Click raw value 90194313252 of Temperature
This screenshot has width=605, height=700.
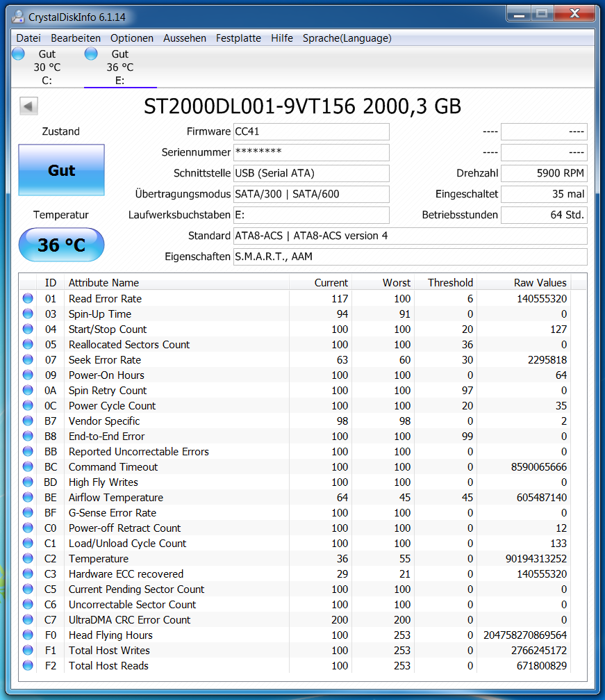tap(536, 558)
